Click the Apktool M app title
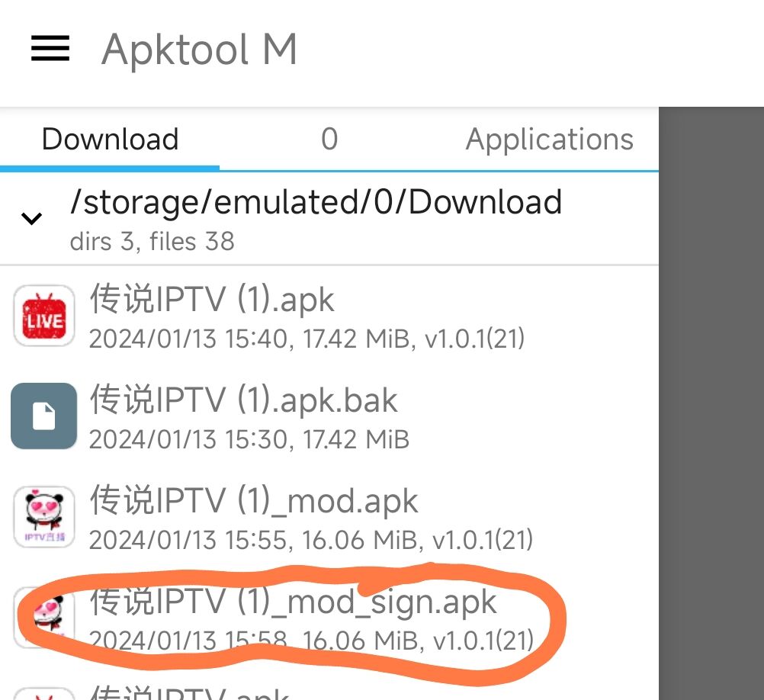This screenshot has height=700, width=764. click(199, 50)
